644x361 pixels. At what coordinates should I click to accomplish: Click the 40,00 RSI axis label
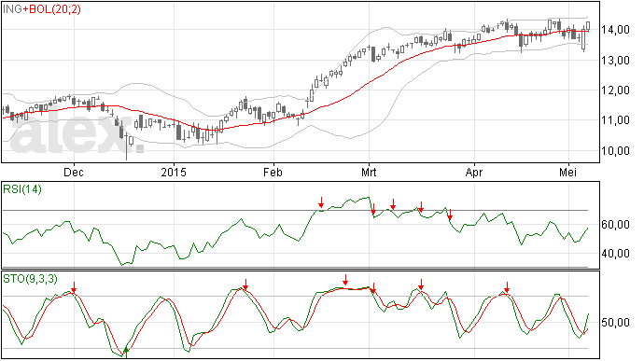(615, 254)
